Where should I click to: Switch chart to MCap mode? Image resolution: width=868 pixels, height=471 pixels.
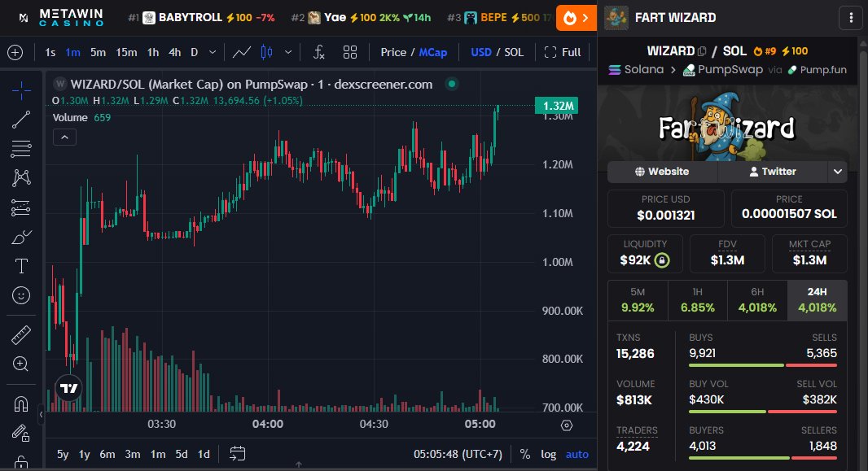pyautogui.click(x=433, y=53)
